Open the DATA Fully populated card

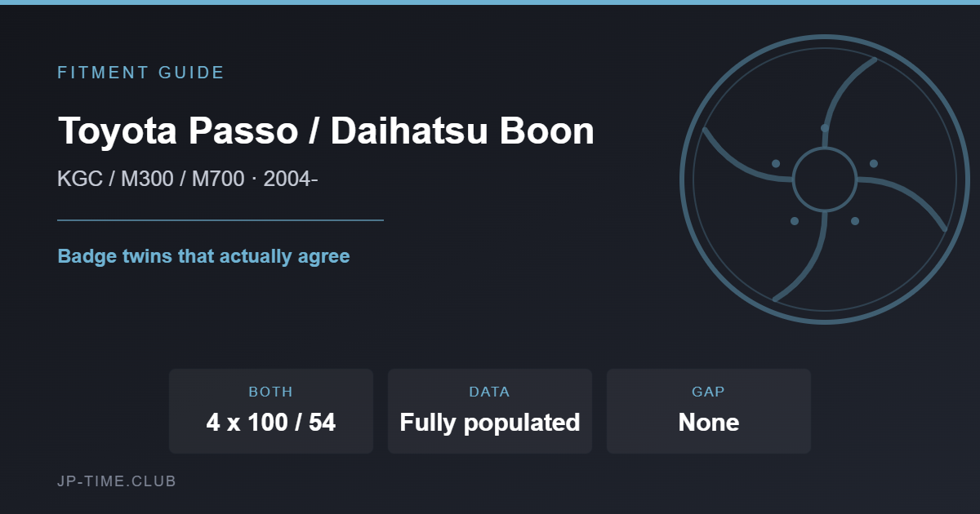(x=490, y=411)
